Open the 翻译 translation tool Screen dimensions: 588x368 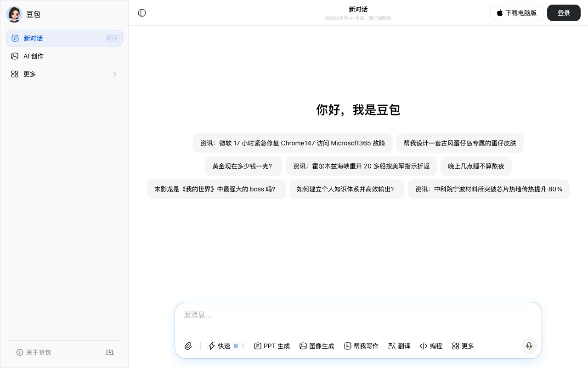pyautogui.click(x=399, y=346)
